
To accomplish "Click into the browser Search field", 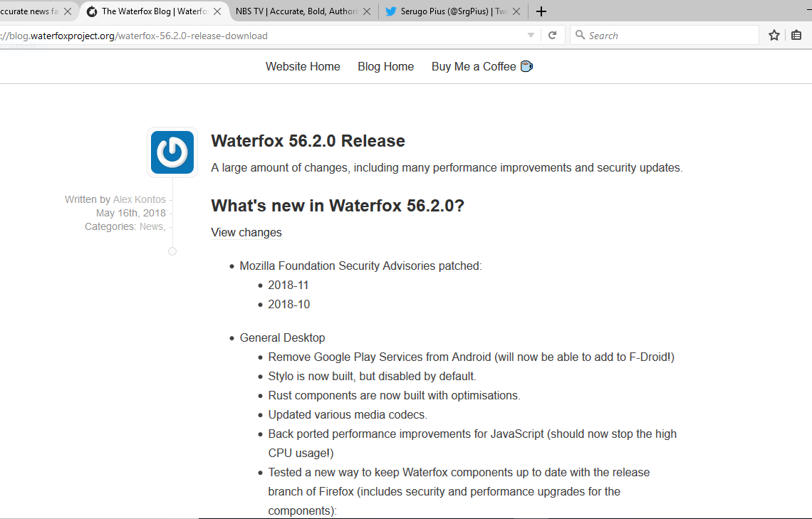I will point(670,36).
